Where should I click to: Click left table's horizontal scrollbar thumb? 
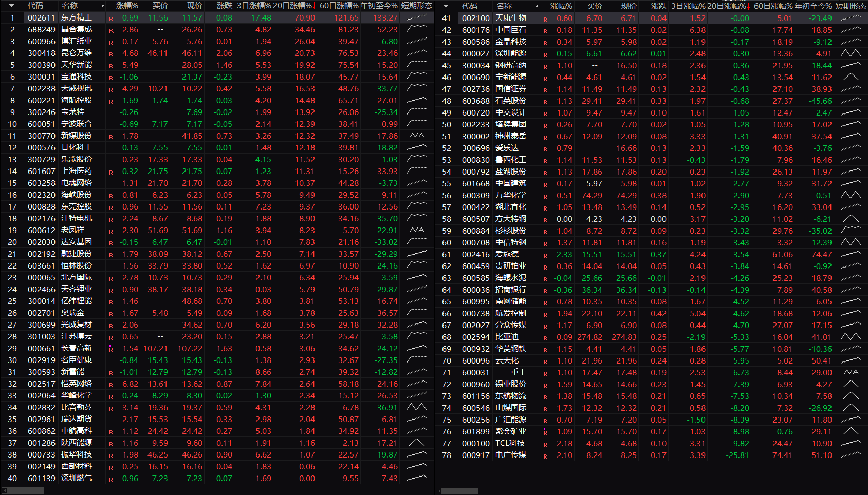[26, 491]
